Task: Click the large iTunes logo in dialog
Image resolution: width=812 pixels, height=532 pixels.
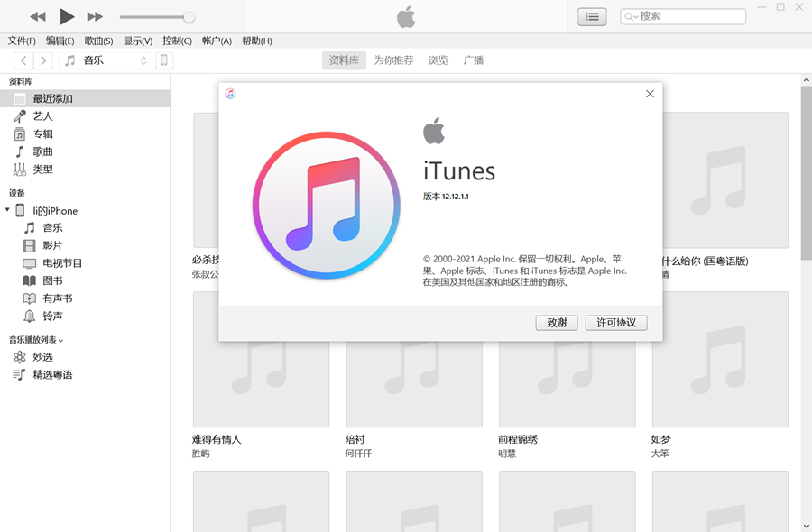Action: (327, 205)
